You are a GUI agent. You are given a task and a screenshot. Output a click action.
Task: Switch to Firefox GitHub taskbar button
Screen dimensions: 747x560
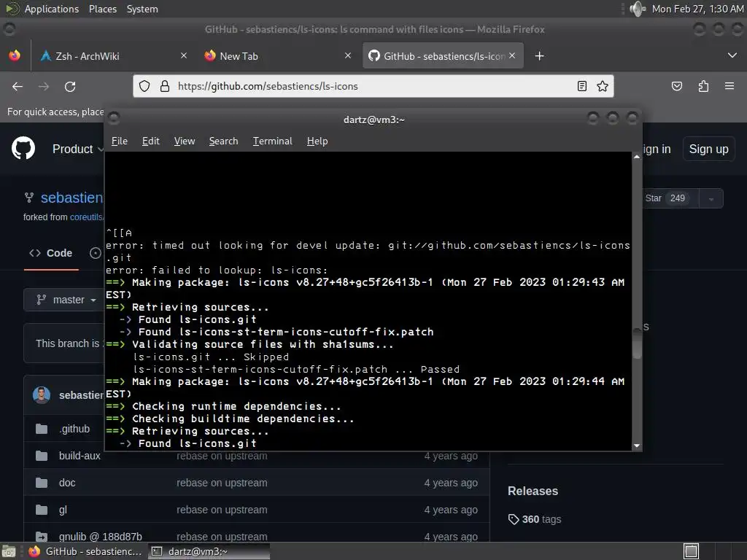coord(86,551)
